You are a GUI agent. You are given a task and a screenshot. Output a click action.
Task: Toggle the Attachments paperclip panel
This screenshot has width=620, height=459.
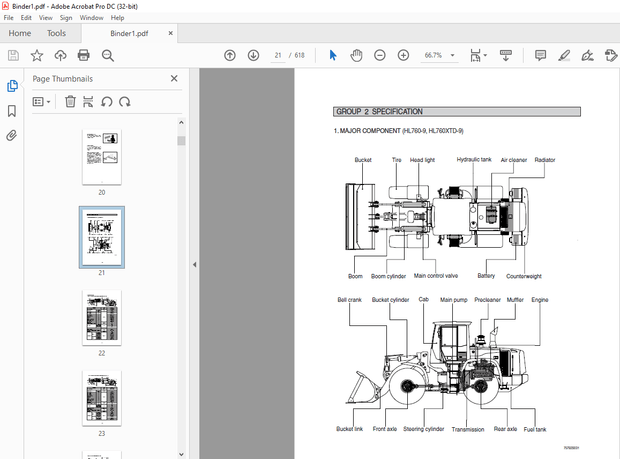[12, 134]
